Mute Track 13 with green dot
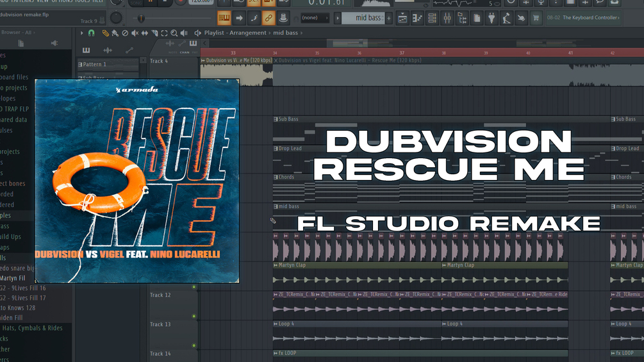This screenshot has height=362, width=644. [194, 345]
